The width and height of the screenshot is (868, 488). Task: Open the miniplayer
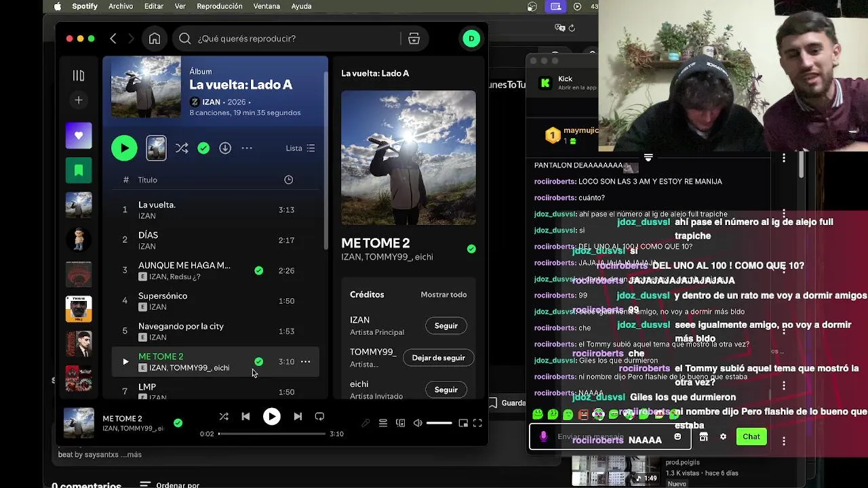463,423
